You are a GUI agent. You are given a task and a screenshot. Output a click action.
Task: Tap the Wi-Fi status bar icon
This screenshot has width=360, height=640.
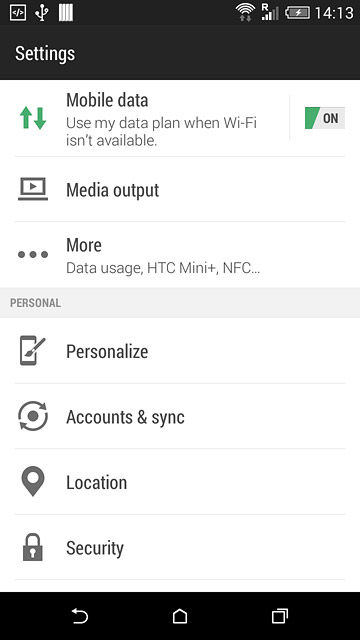(245, 12)
